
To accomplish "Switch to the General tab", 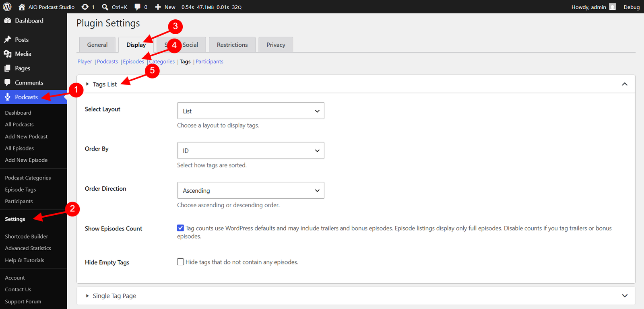I will 97,45.
